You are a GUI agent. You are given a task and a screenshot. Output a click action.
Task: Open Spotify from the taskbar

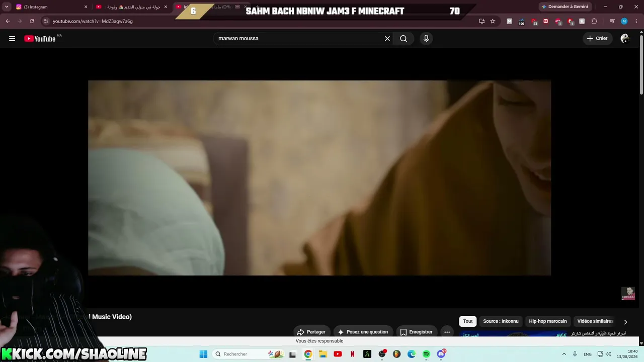click(426, 354)
